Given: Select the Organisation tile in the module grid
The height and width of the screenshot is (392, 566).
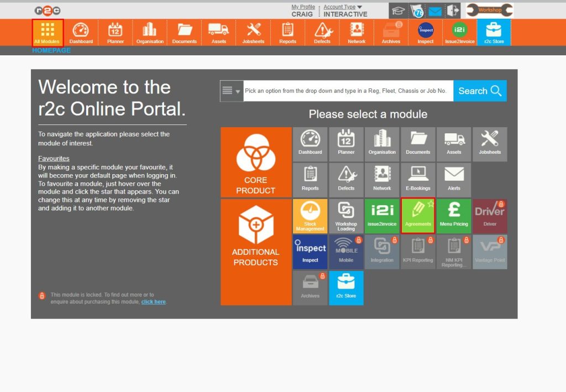Looking at the screenshot, I should click(382, 144).
